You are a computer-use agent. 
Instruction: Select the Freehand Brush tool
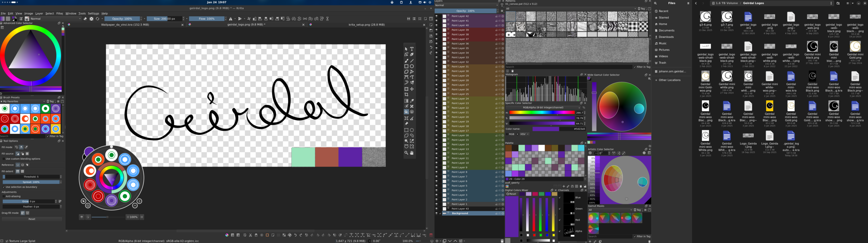click(406, 61)
